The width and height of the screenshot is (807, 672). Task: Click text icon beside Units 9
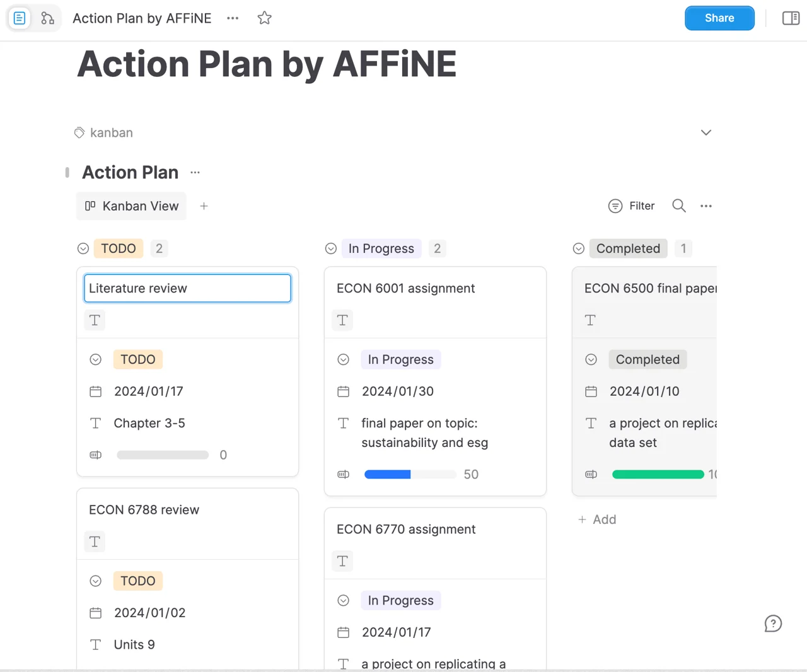[x=96, y=644]
